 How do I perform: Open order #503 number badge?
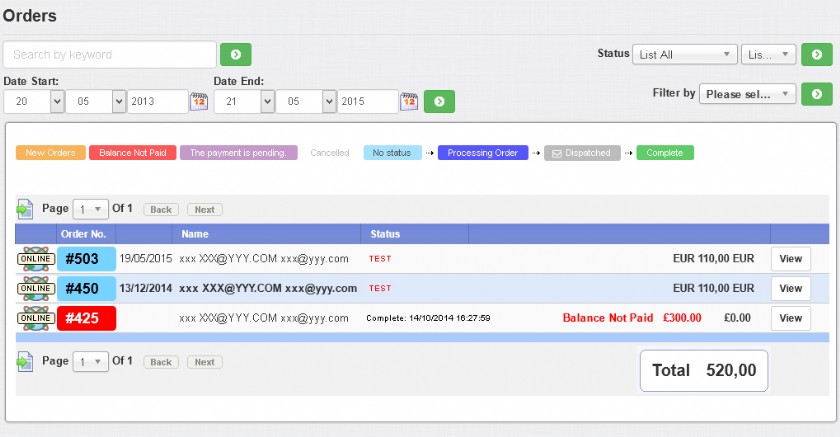point(86,259)
